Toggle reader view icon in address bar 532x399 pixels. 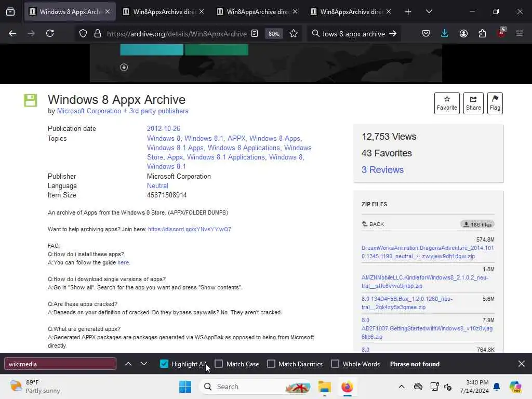point(255,34)
